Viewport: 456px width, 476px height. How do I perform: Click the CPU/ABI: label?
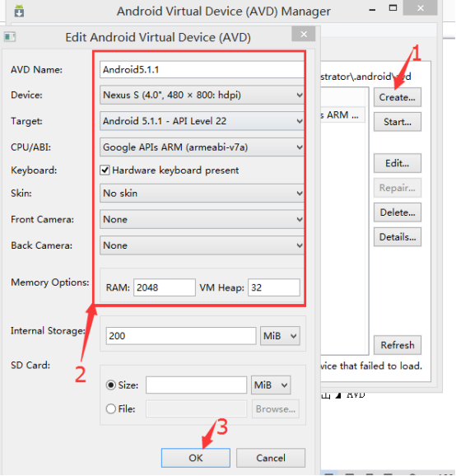pos(30,147)
